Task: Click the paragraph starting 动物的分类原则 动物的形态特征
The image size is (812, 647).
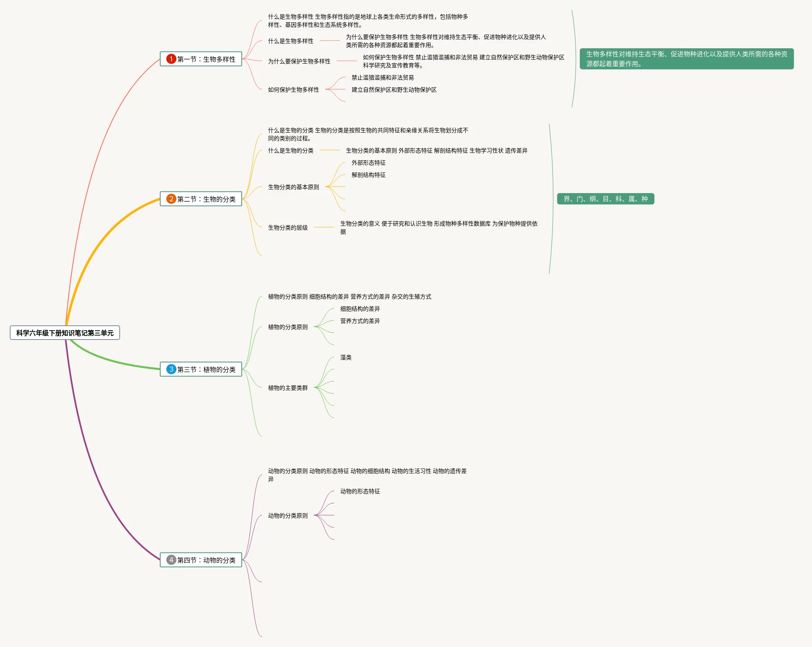Action: coord(367,475)
